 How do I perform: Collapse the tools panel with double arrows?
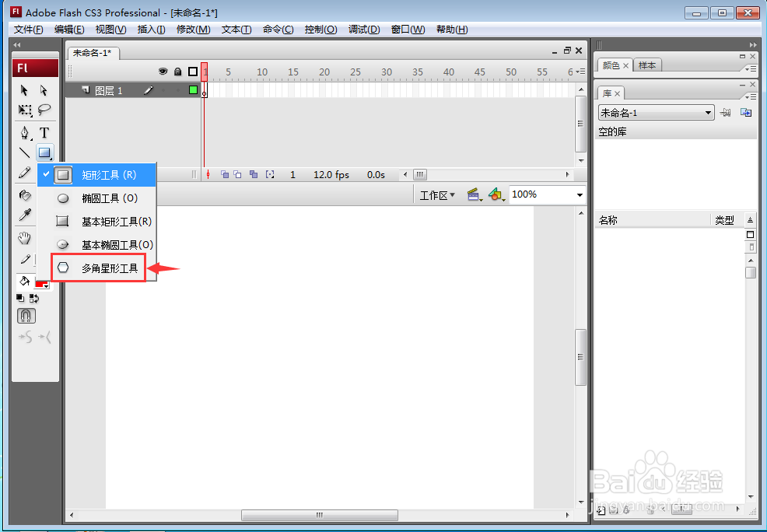coord(18,44)
